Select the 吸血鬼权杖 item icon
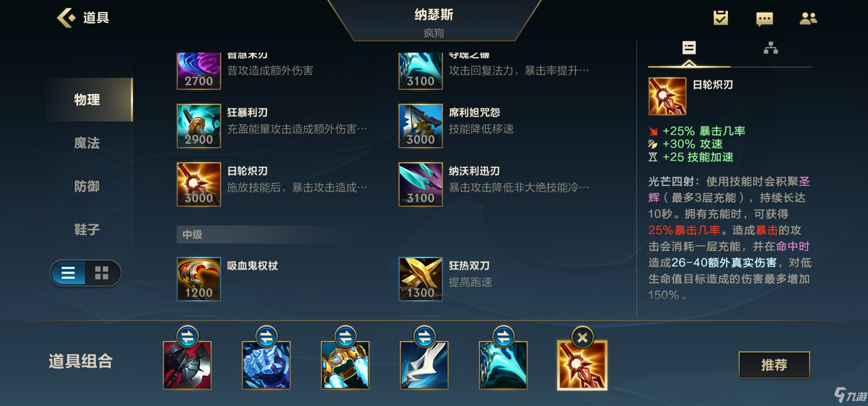 click(199, 279)
